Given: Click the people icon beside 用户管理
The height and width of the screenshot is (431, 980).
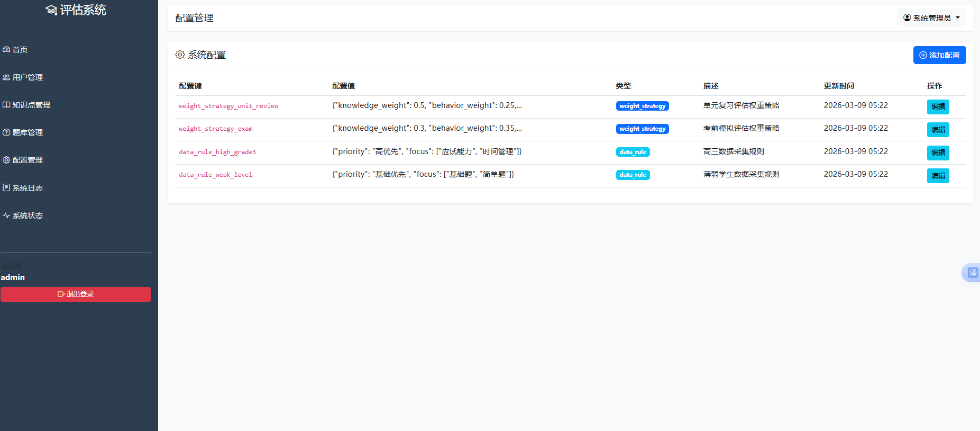Looking at the screenshot, I should 6,77.
